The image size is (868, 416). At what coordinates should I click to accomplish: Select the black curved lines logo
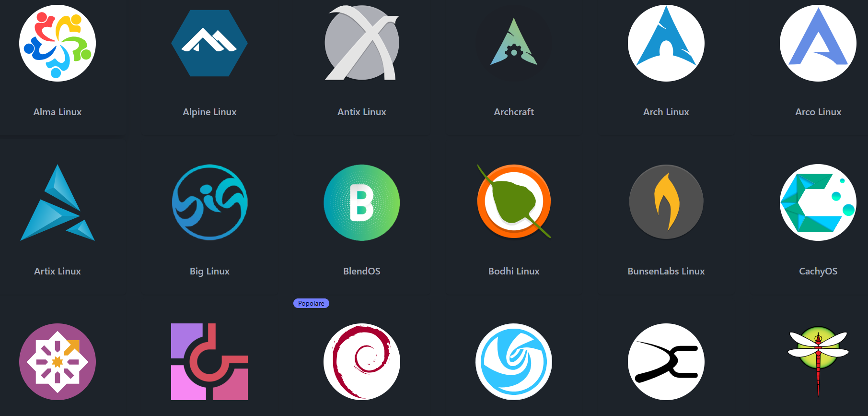pos(666,362)
